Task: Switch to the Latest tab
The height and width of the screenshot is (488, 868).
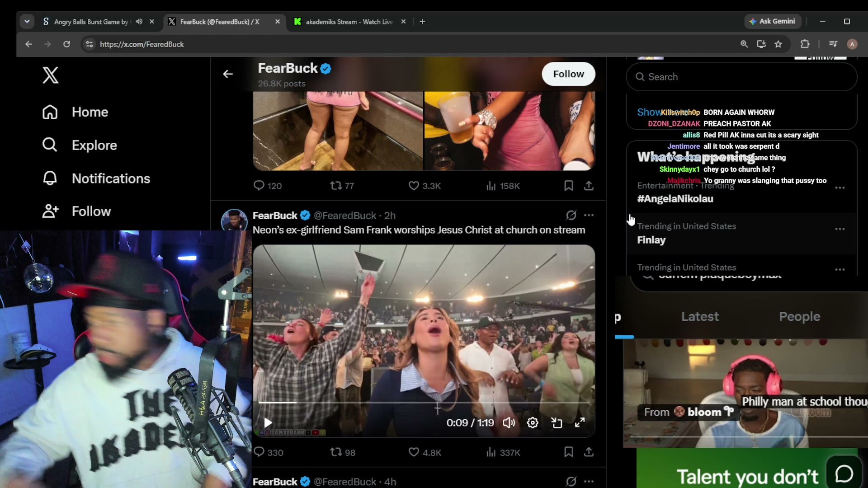Action: click(x=700, y=317)
